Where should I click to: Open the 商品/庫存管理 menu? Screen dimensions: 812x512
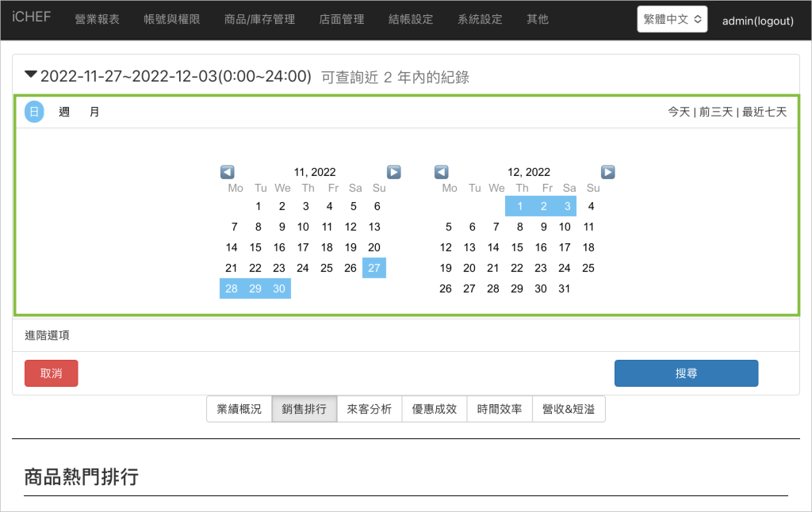click(x=259, y=20)
